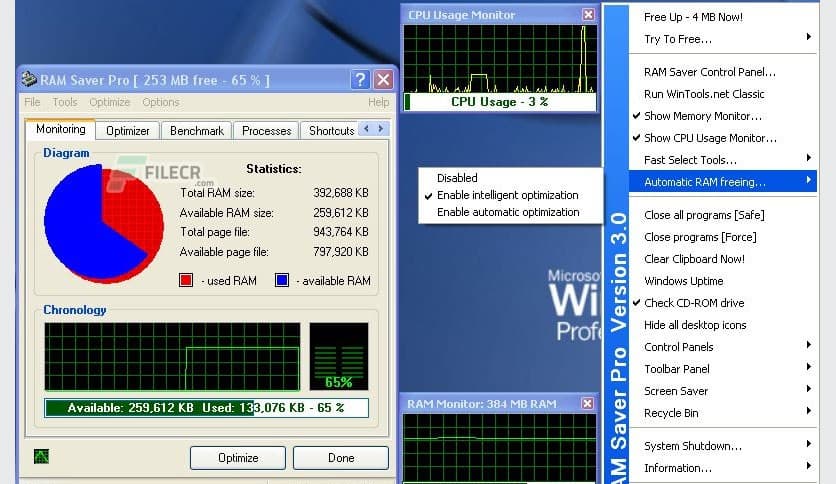
Task: Click the red used RAM swatch
Action: (186, 280)
